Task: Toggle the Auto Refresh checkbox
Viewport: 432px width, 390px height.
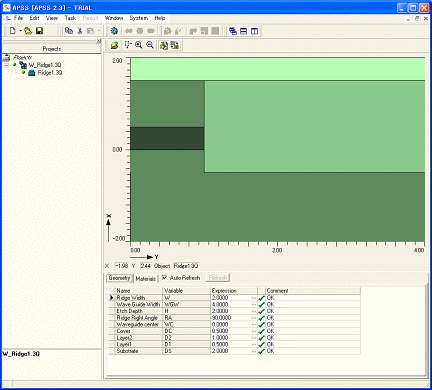Action: click(x=165, y=277)
